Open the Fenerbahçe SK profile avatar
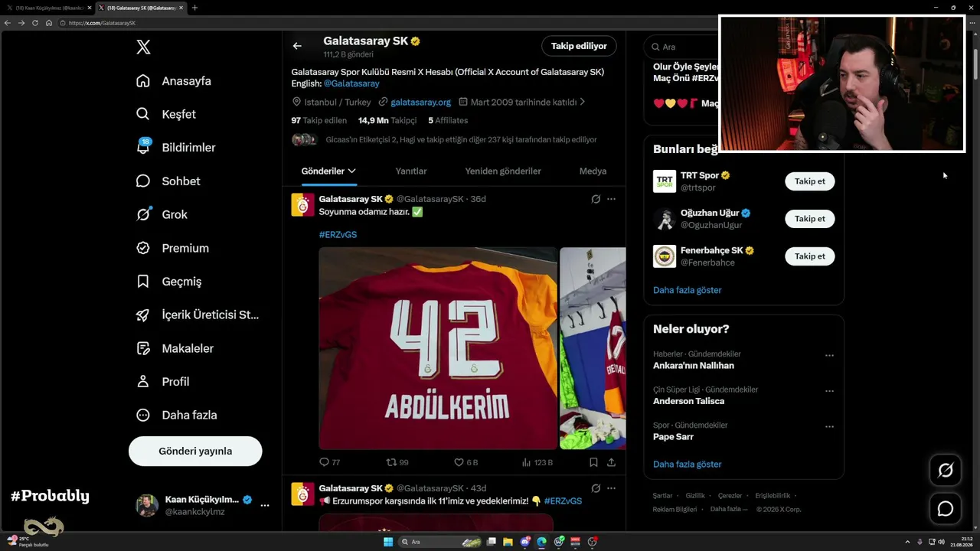 665,256
